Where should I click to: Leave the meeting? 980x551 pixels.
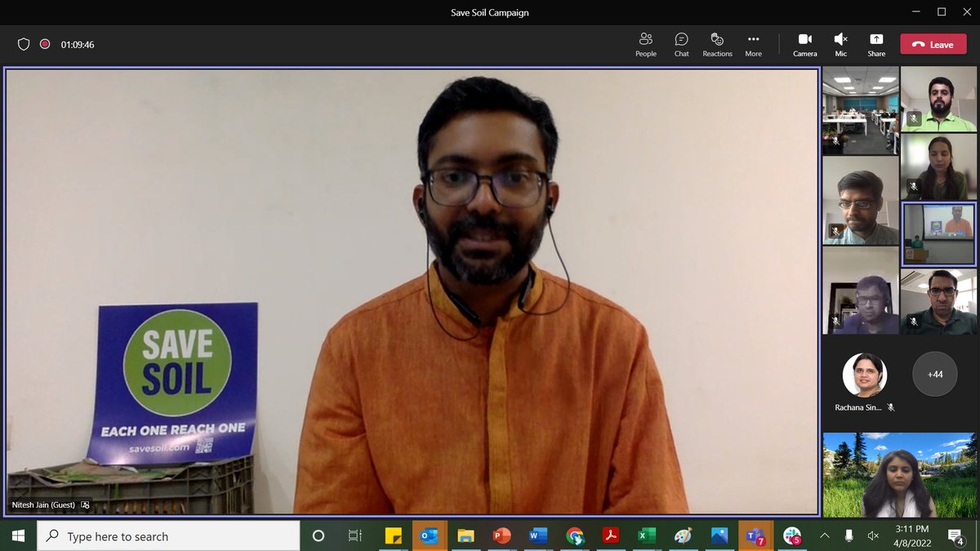click(933, 44)
